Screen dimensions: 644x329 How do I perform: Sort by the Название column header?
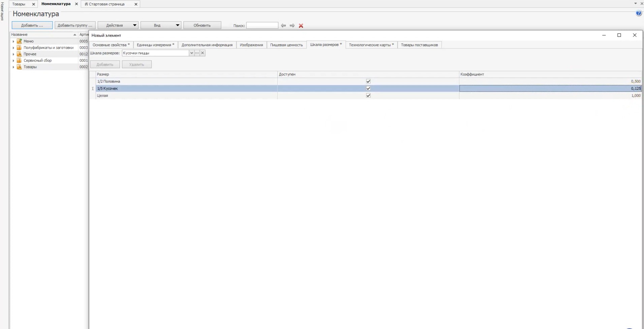44,34
